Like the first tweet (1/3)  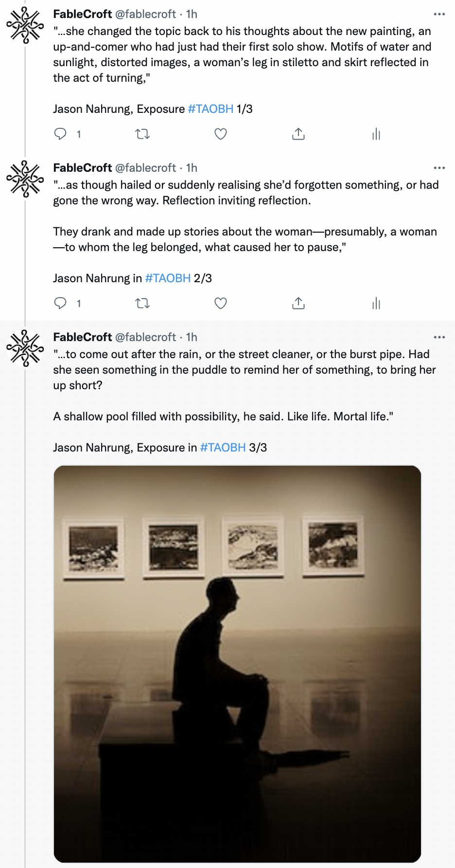click(x=221, y=134)
